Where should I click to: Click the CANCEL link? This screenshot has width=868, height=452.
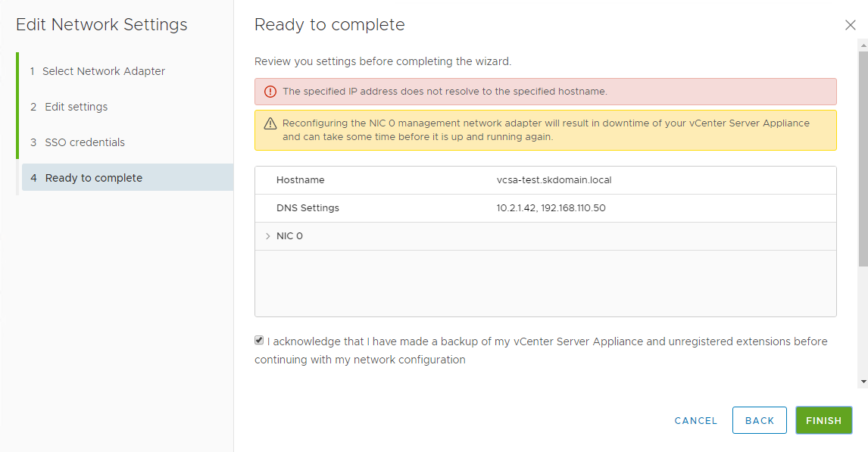[696, 421]
